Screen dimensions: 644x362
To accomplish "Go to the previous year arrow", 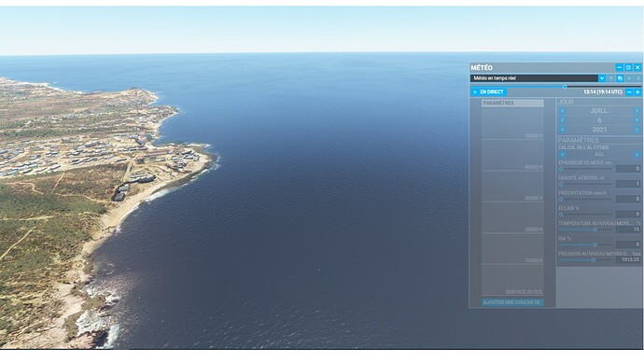I will tap(563, 130).
